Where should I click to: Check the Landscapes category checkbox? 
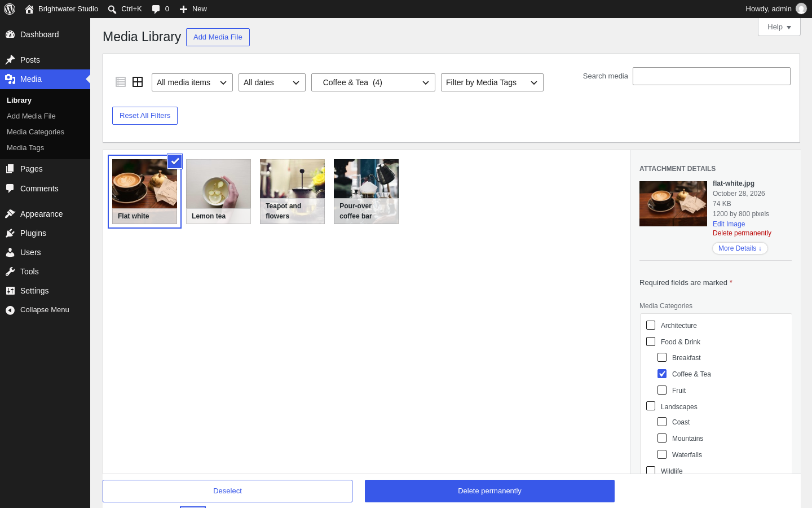(651, 406)
